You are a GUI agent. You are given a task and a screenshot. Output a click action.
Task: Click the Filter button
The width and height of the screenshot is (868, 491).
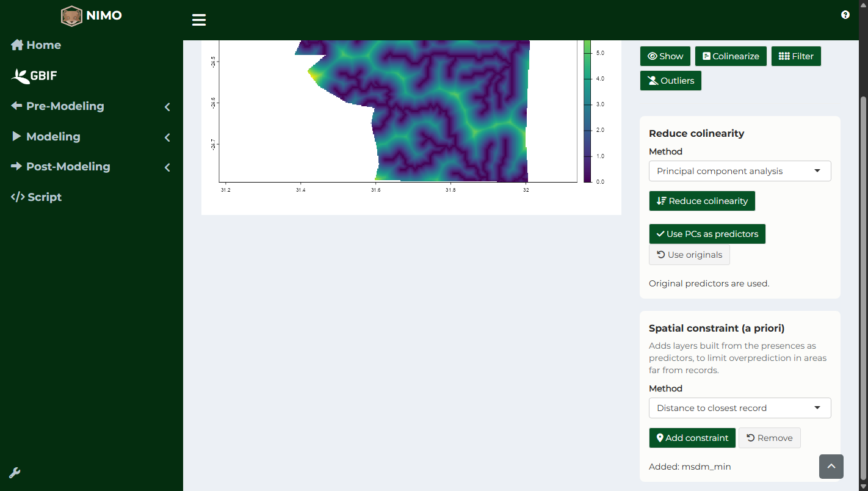[796, 56]
